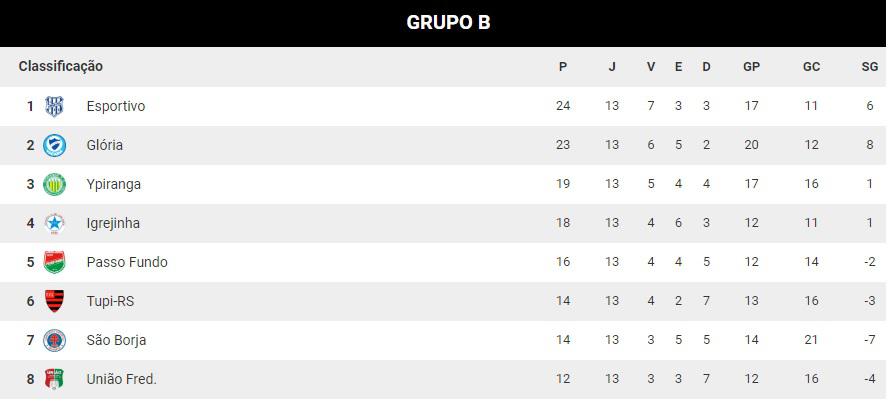Viewport: 891px width, 413px height.
Task: Open the Passo Fundo team link
Action: click(x=127, y=262)
